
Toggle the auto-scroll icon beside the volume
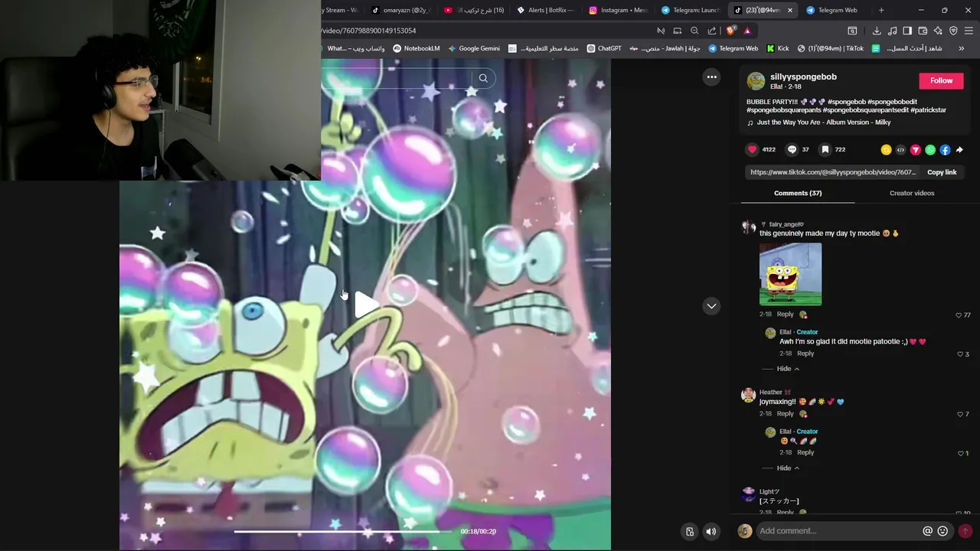pos(690,532)
